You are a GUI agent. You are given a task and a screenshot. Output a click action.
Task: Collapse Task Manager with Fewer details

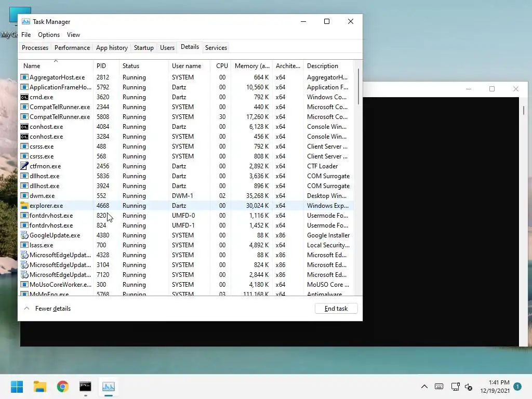click(47, 309)
